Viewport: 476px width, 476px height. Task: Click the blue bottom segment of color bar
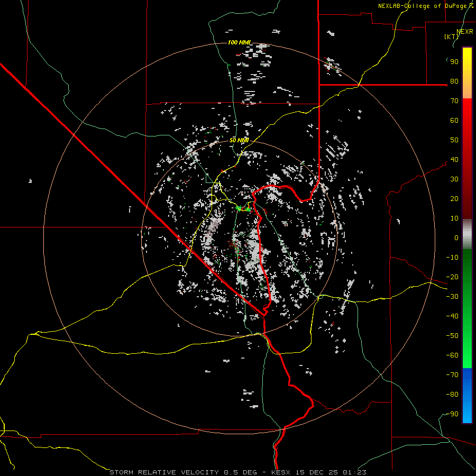467,396
